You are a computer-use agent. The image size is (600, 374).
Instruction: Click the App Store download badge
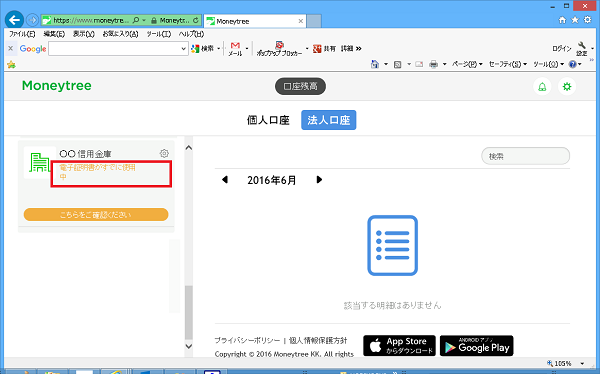(x=399, y=346)
